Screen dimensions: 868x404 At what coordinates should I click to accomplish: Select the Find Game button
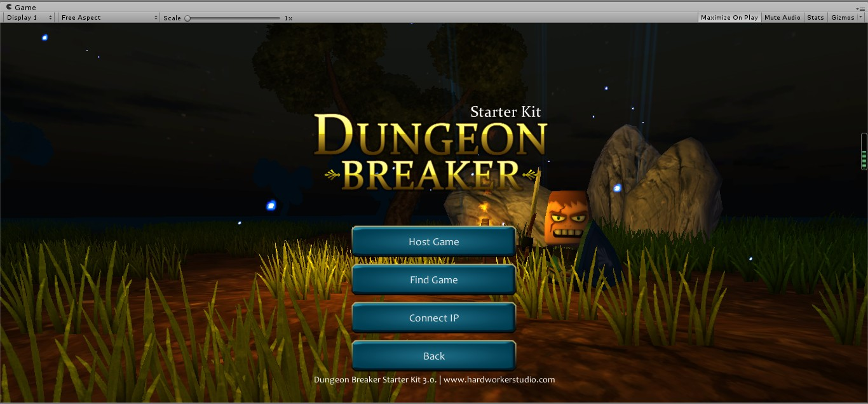[433, 279]
